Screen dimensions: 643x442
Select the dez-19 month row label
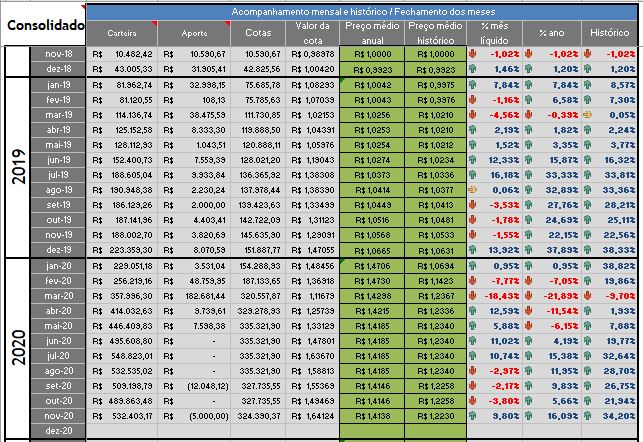coord(58,250)
